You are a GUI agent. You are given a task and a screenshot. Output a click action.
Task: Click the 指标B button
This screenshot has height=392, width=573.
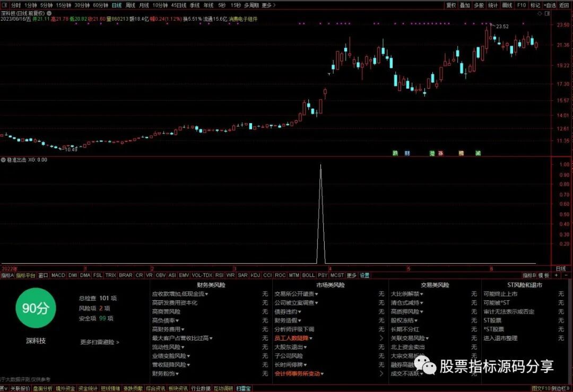click(x=529, y=275)
